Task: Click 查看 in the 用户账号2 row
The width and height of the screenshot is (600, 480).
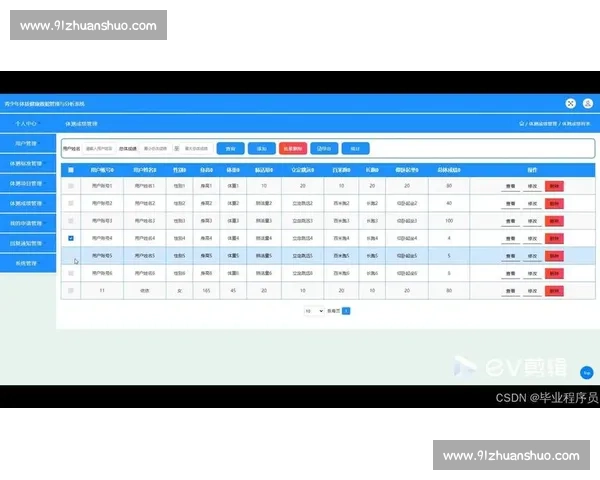Action: tap(510, 204)
